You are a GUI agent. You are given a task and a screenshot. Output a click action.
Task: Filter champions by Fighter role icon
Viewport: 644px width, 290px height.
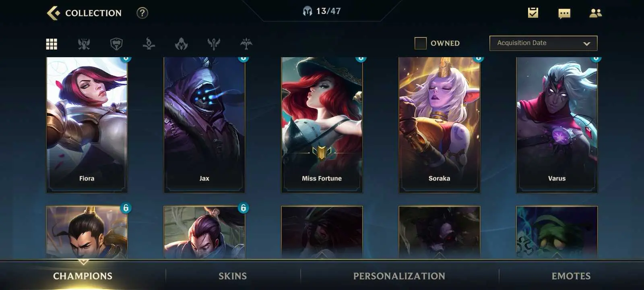pos(84,44)
